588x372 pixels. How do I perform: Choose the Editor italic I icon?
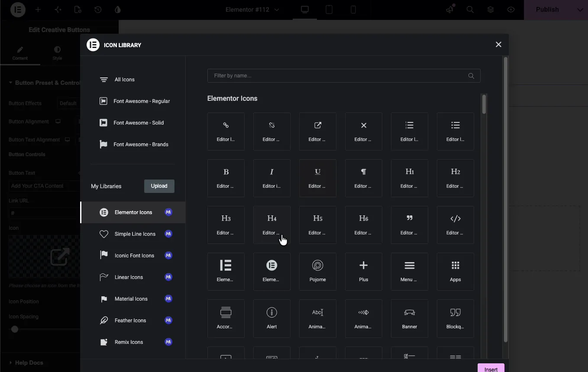(272, 178)
